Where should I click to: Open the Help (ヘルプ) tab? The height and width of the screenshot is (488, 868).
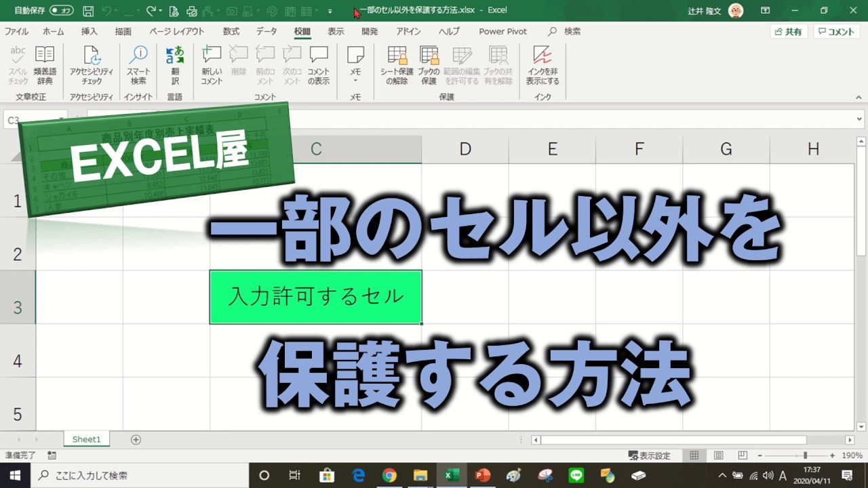tap(449, 31)
